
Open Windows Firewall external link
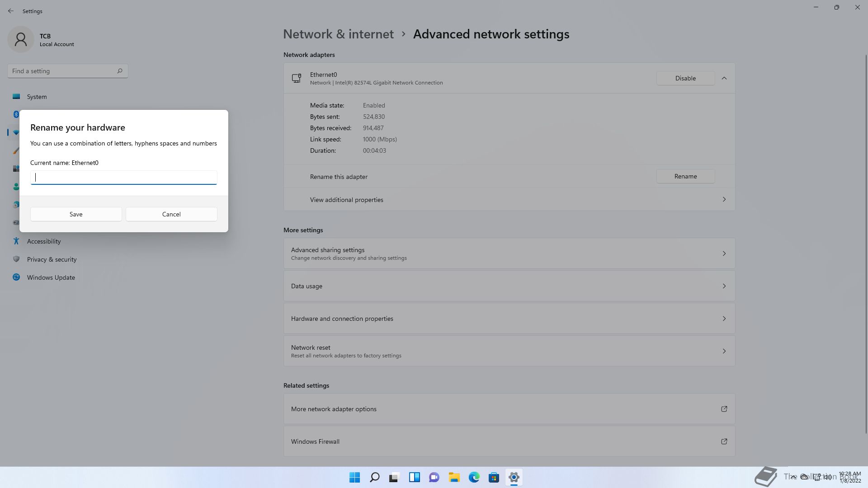[509, 441]
